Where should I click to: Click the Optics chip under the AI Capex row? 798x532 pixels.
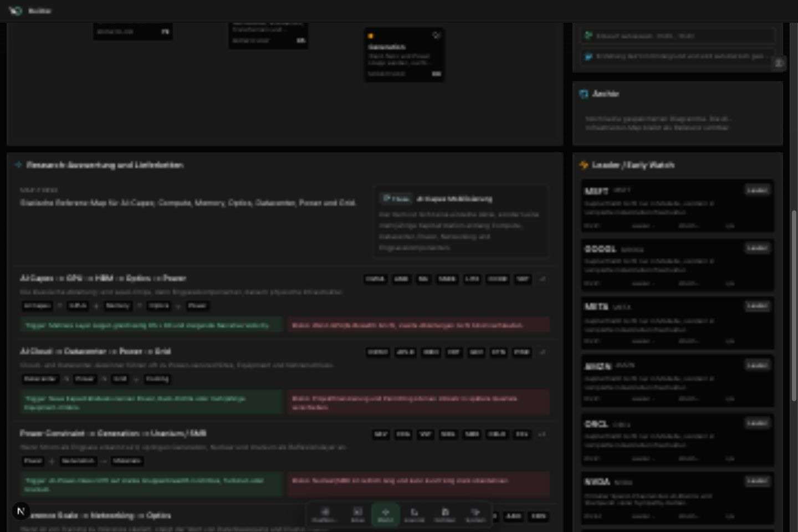tap(159, 306)
